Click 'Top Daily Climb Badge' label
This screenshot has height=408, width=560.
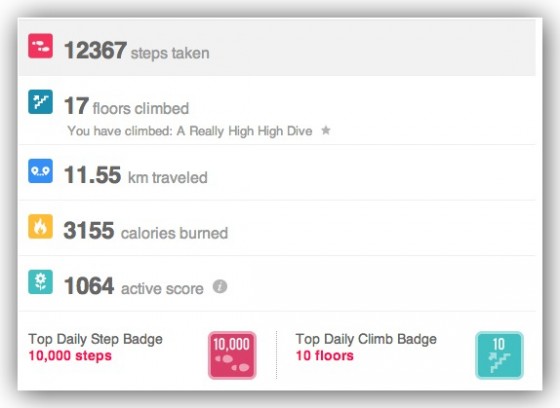(366, 339)
